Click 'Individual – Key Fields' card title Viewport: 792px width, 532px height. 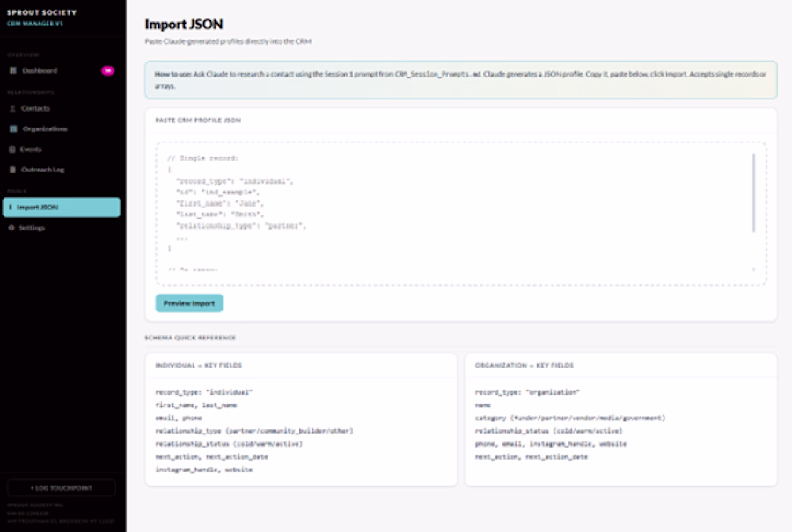(199, 366)
